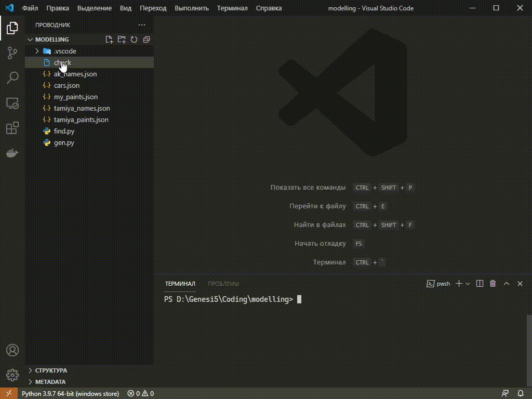
Task: Create a new file in MODELLING
Action: click(109, 39)
